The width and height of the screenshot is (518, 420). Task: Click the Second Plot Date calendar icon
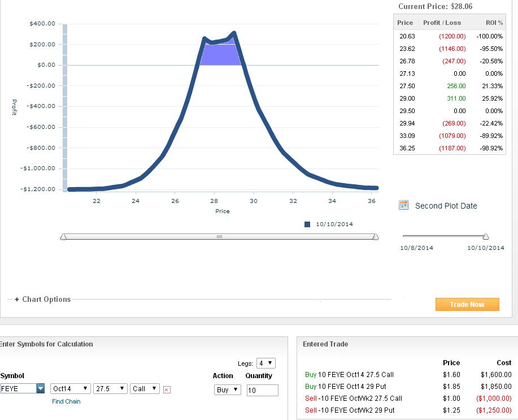[x=403, y=205]
